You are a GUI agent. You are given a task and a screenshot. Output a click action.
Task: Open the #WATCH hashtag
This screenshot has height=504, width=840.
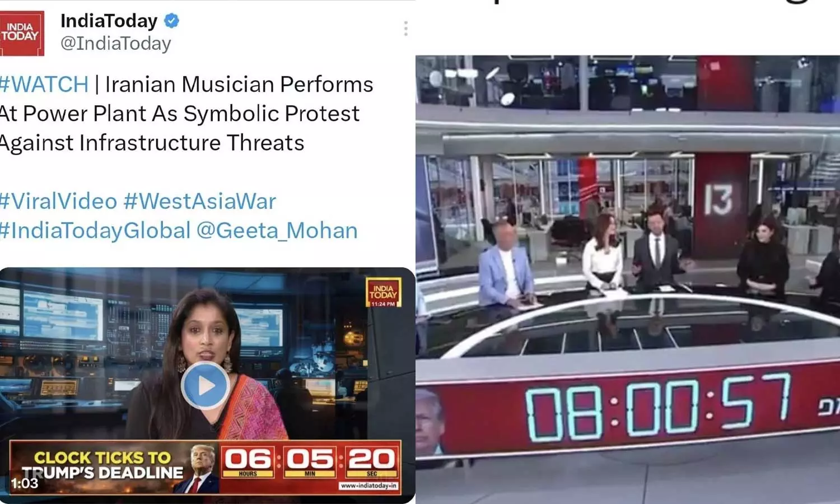(44, 85)
